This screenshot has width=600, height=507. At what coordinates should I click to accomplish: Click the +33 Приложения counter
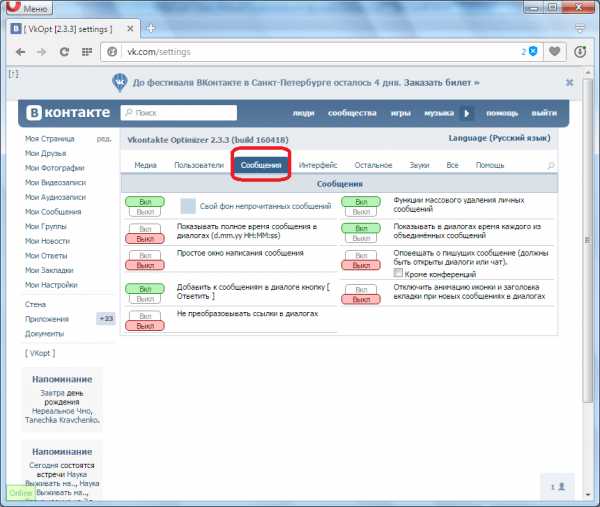[106, 318]
